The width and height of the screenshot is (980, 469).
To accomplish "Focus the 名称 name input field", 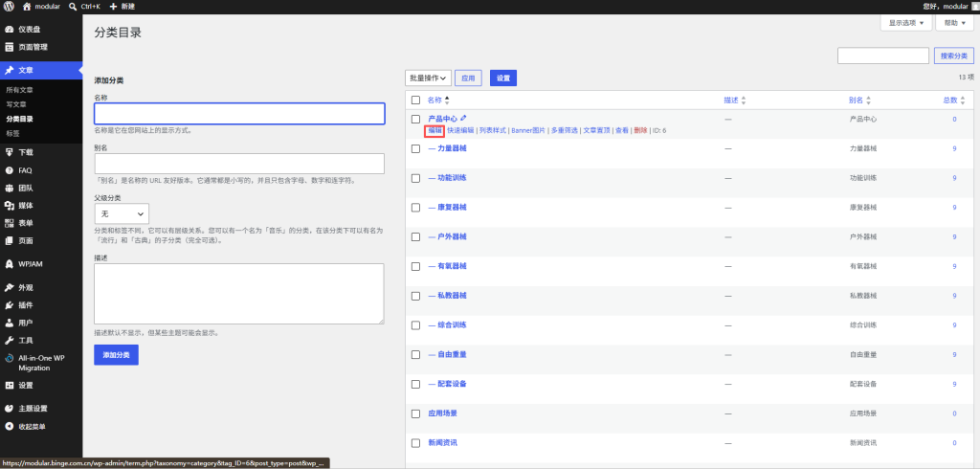I will click(x=239, y=114).
